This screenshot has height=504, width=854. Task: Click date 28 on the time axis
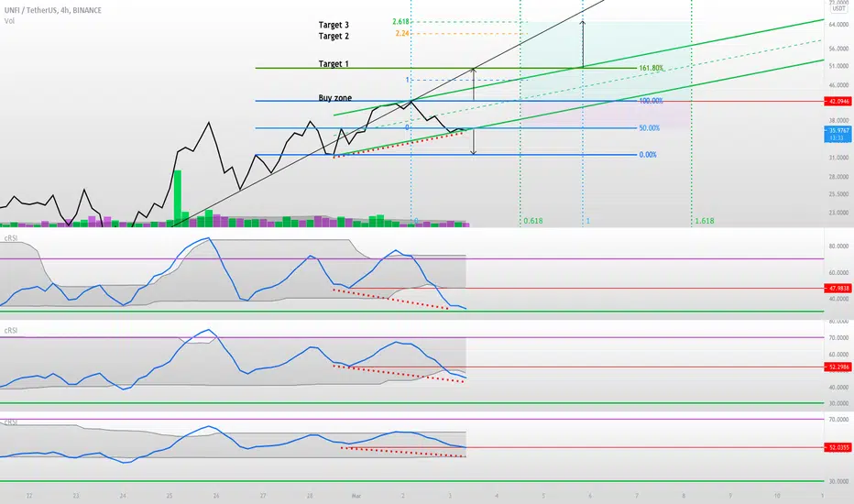[x=310, y=496]
